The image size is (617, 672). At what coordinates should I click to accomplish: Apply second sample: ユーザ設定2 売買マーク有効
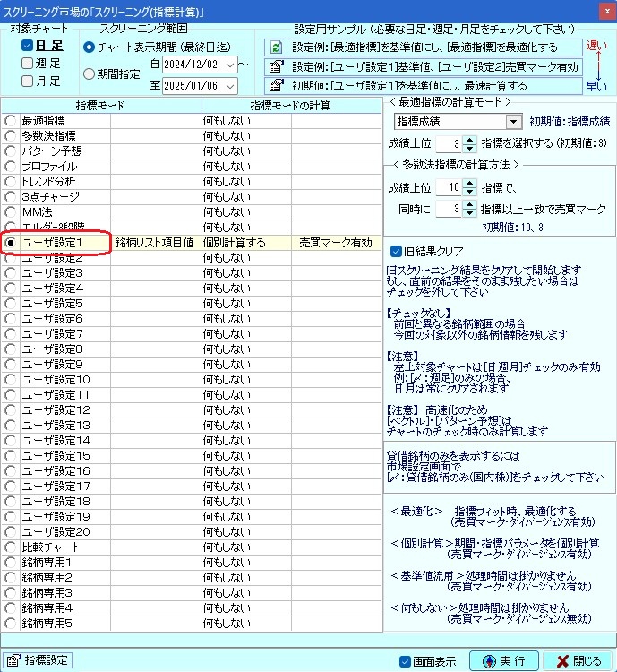point(277,66)
